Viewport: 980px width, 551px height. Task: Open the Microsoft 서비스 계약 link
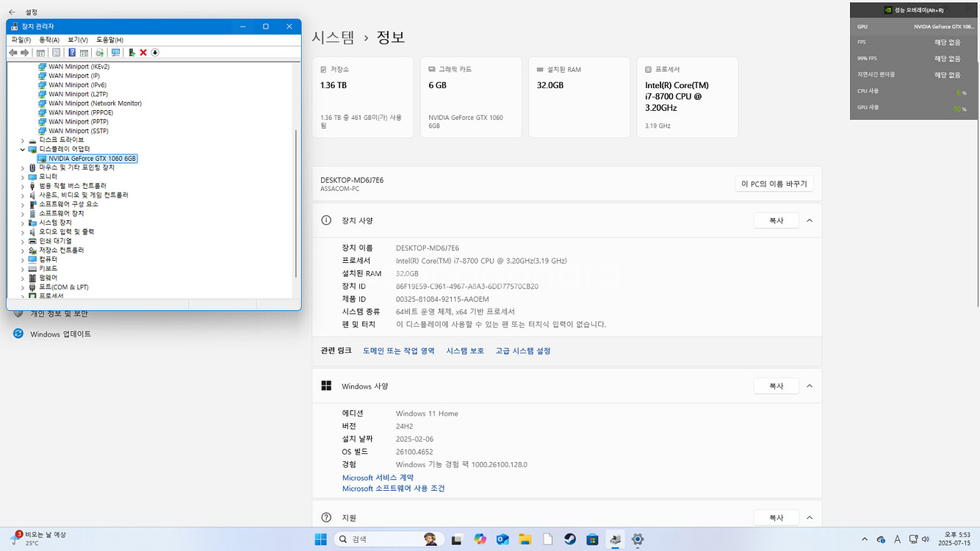point(378,478)
